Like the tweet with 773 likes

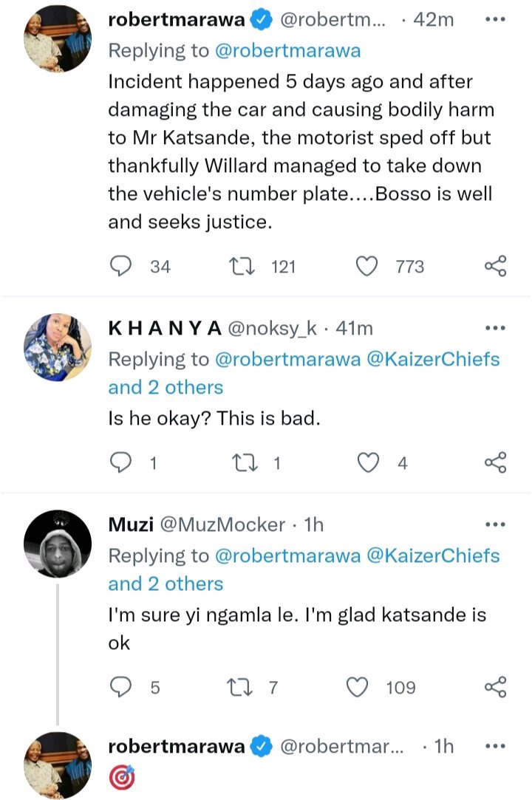point(366,267)
